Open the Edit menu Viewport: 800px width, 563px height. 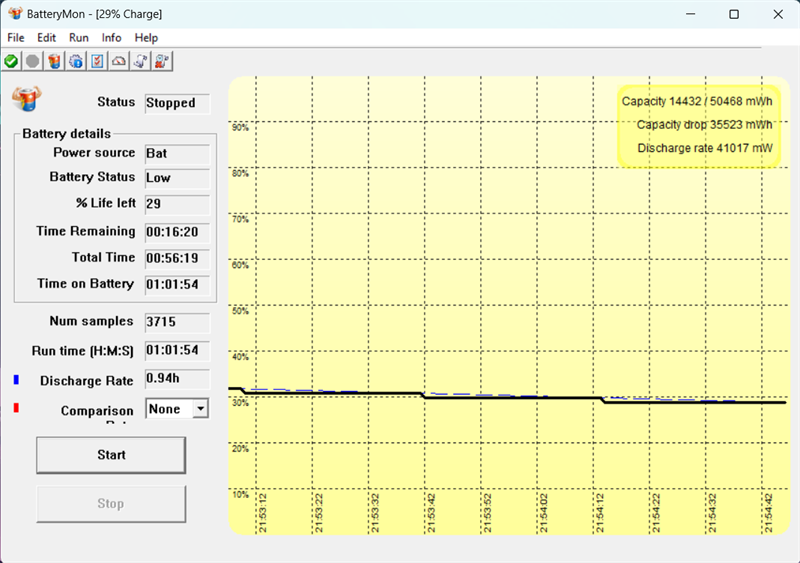click(47, 37)
